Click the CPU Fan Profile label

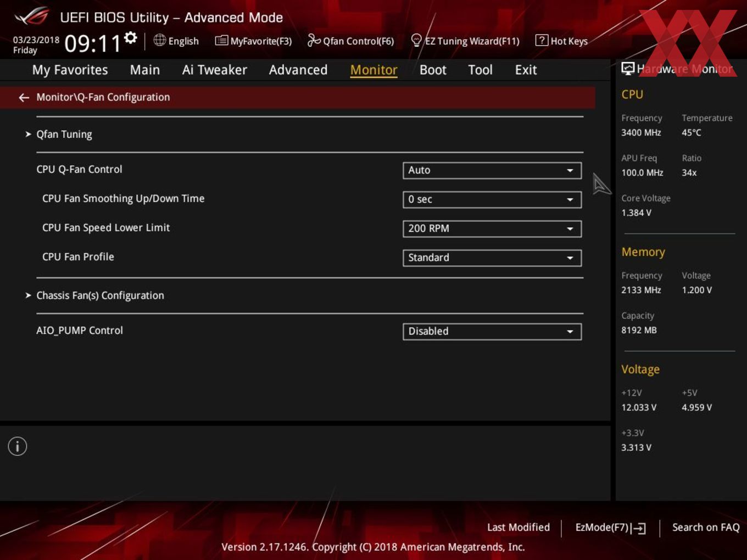pos(78,256)
